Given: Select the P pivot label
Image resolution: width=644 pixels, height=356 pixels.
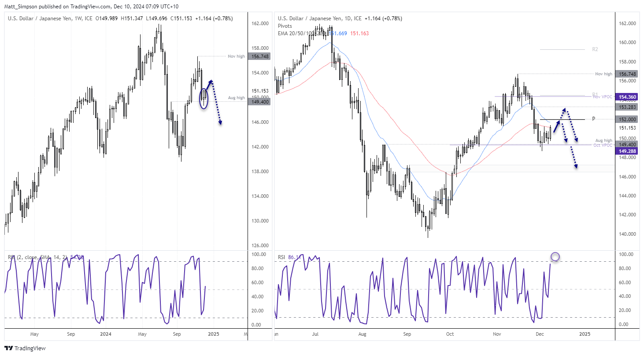Looking at the screenshot, I should click(x=594, y=119).
